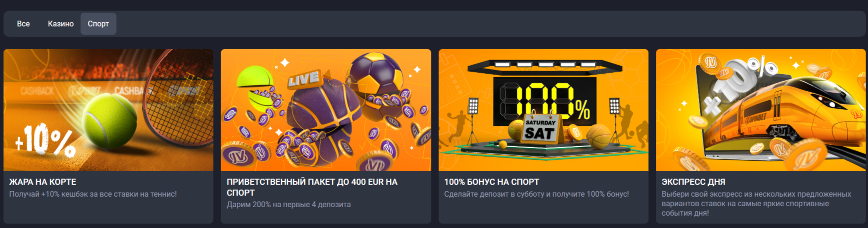Select the Спорт tab
Viewport: 868px width, 228px height.
click(x=98, y=24)
